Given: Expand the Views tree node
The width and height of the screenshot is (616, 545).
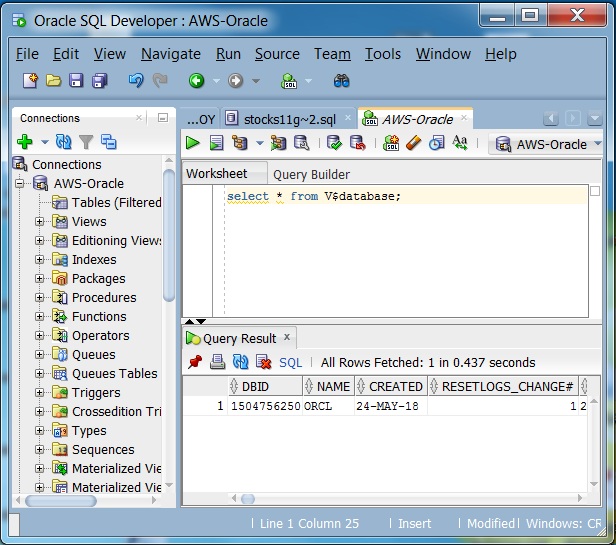Looking at the screenshot, I should coord(39,222).
